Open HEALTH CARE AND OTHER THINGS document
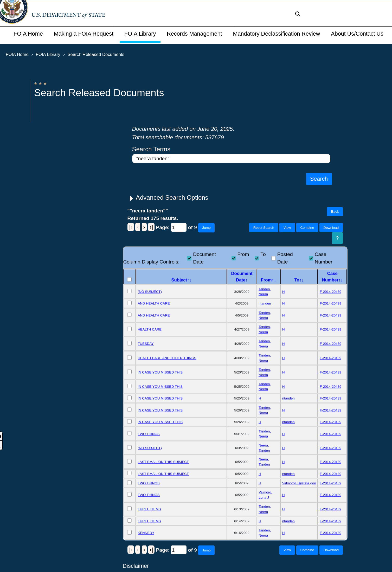 pyautogui.click(x=167, y=358)
